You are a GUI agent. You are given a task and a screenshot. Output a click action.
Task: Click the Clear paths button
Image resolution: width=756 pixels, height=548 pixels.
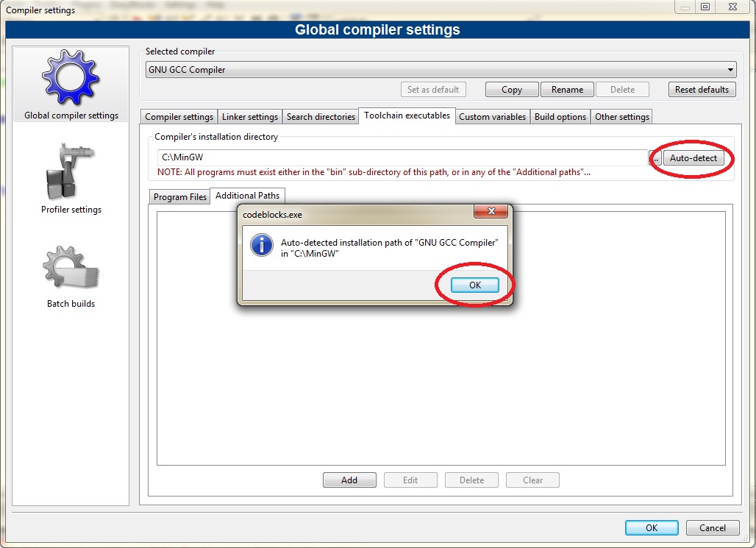pos(532,480)
